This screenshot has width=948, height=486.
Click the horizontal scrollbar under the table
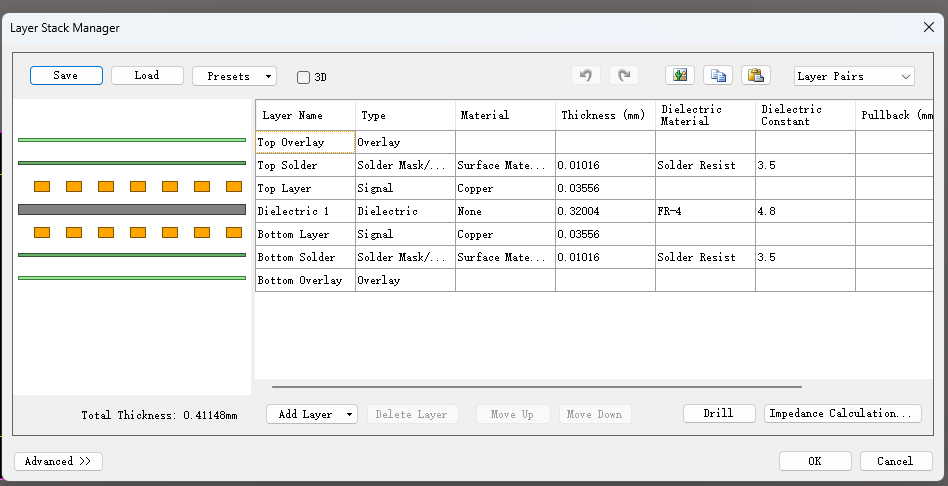coord(537,386)
